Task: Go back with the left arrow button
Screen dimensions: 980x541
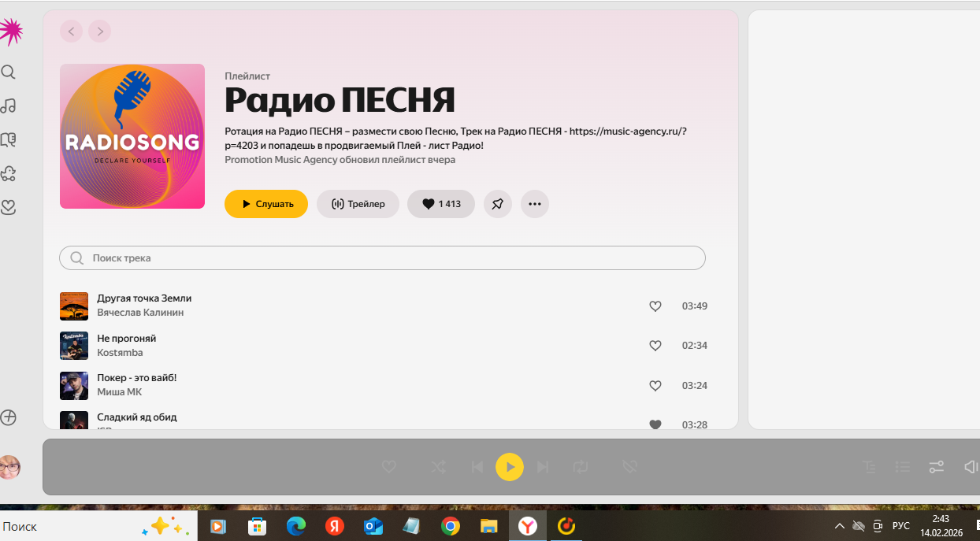Action: (x=71, y=31)
